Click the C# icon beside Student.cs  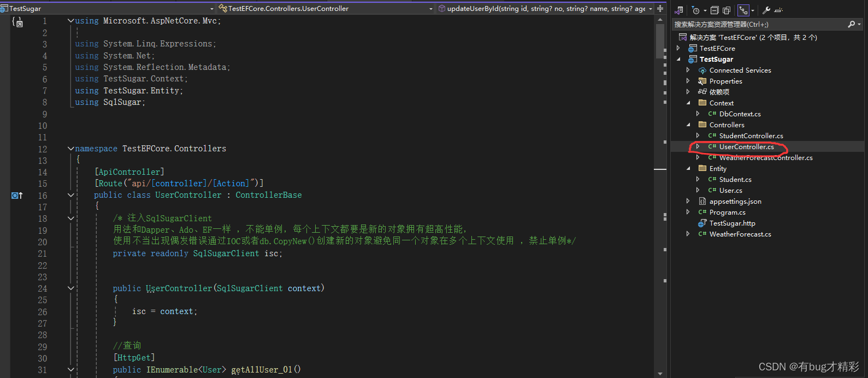[x=712, y=179]
